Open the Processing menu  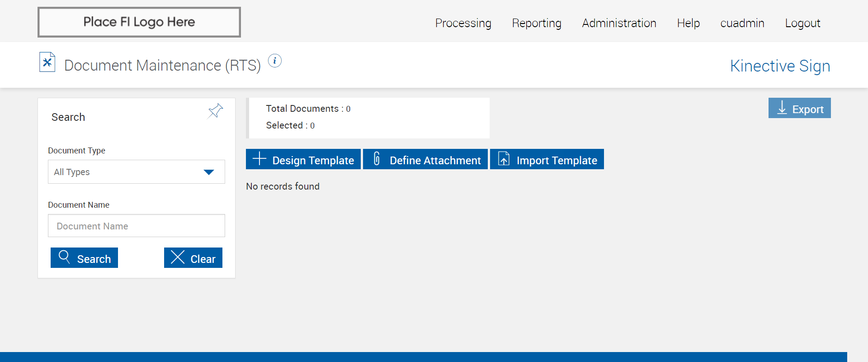pyautogui.click(x=463, y=23)
